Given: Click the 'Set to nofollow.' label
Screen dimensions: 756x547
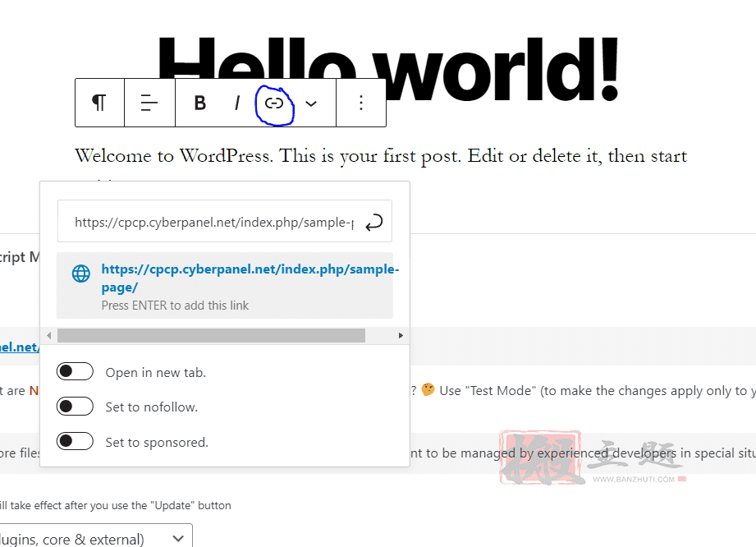Looking at the screenshot, I should 151,407.
